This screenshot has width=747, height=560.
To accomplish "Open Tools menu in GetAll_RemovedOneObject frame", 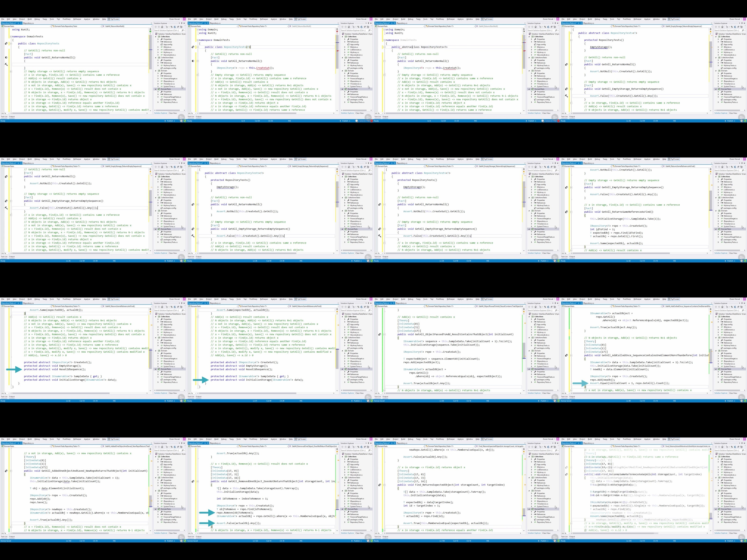I will [238, 439].
